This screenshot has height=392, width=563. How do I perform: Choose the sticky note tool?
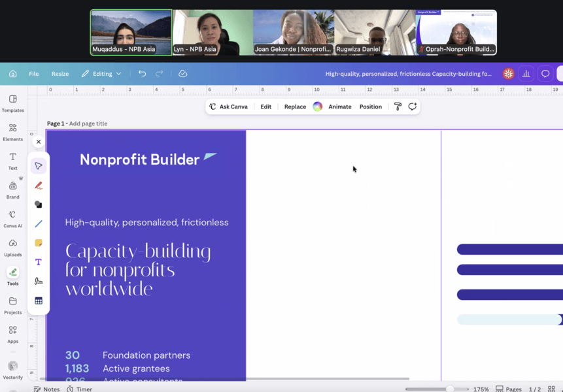pos(39,243)
